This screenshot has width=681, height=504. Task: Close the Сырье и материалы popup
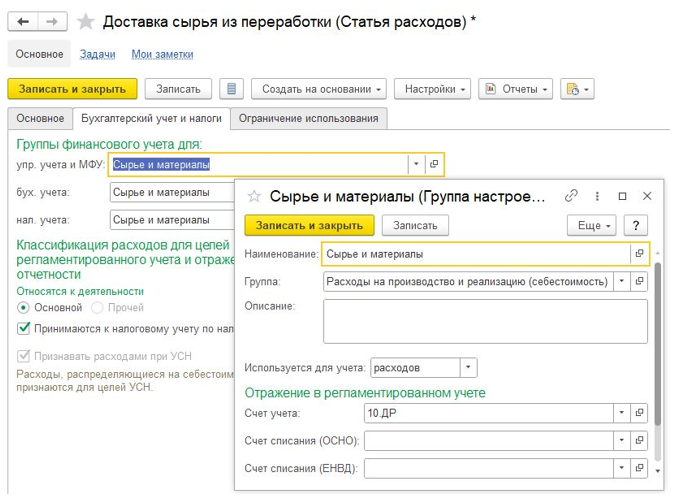click(647, 196)
